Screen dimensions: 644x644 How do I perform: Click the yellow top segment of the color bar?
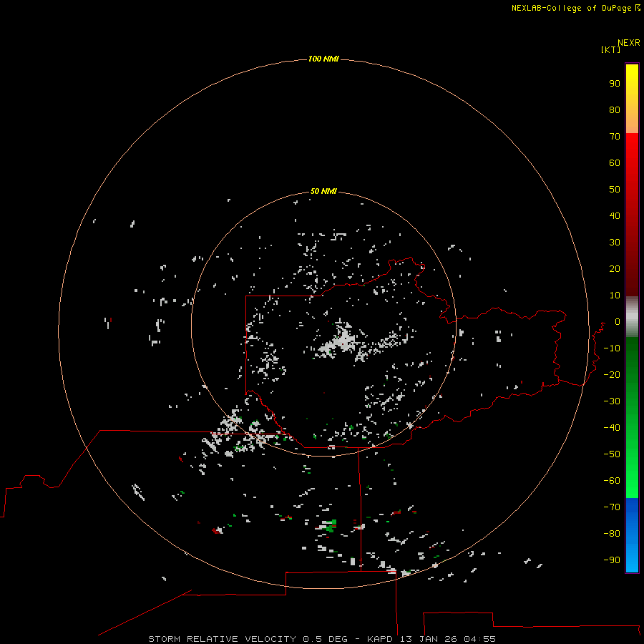[632, 99]
